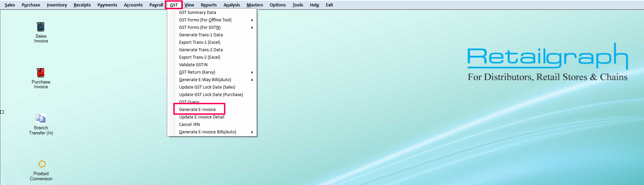Open the Reports menu

point(209,5)
